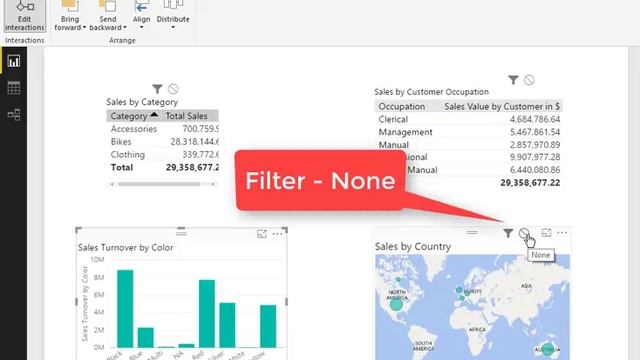Click the Sales Turnover by Color title
640x360 pixels.
coord(125,248)
